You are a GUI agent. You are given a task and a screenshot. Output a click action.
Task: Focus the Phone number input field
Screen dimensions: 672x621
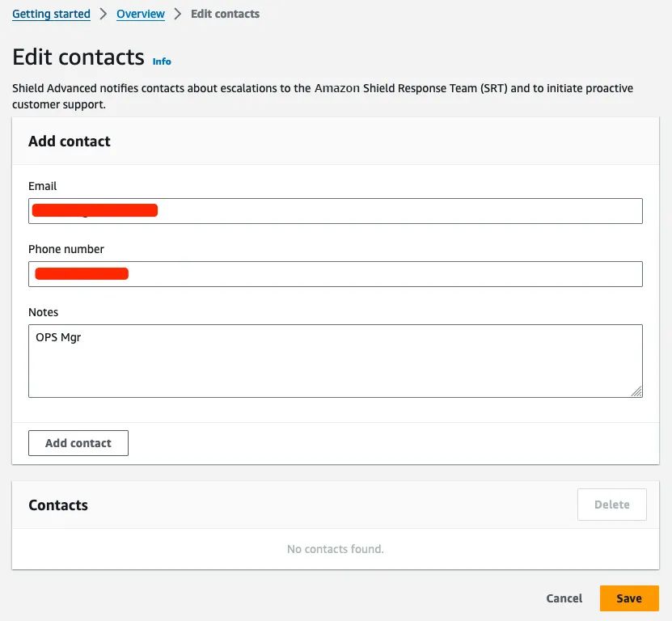click(335, 274)
